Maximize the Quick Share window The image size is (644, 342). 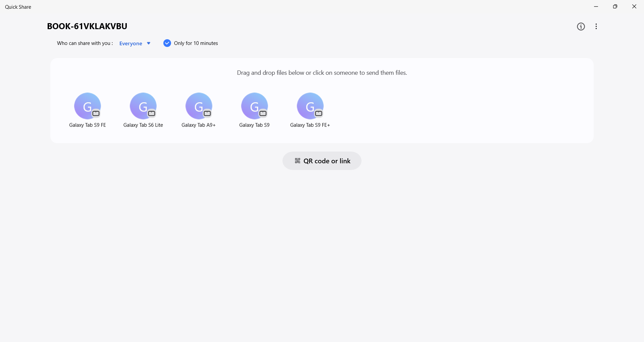coord(615,7)
